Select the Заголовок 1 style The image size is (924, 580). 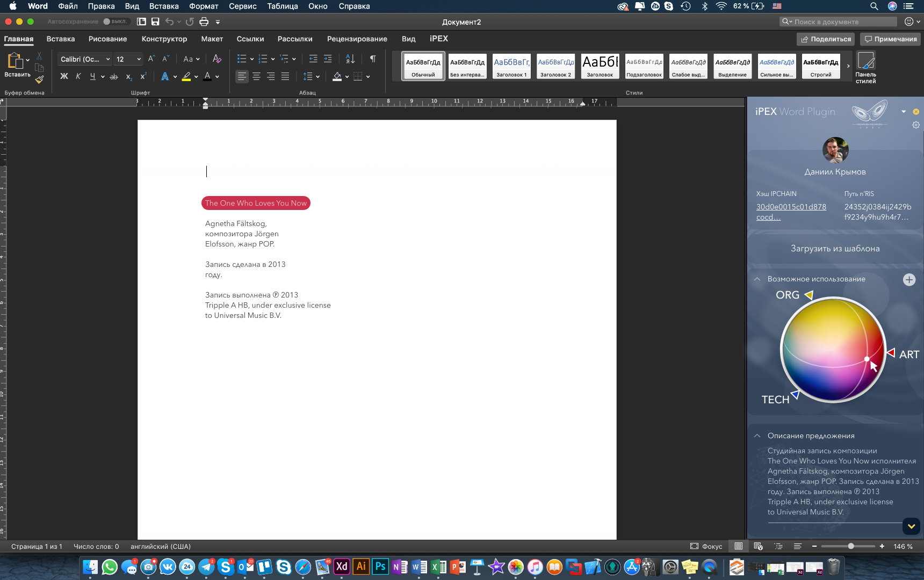coord(511,67)
